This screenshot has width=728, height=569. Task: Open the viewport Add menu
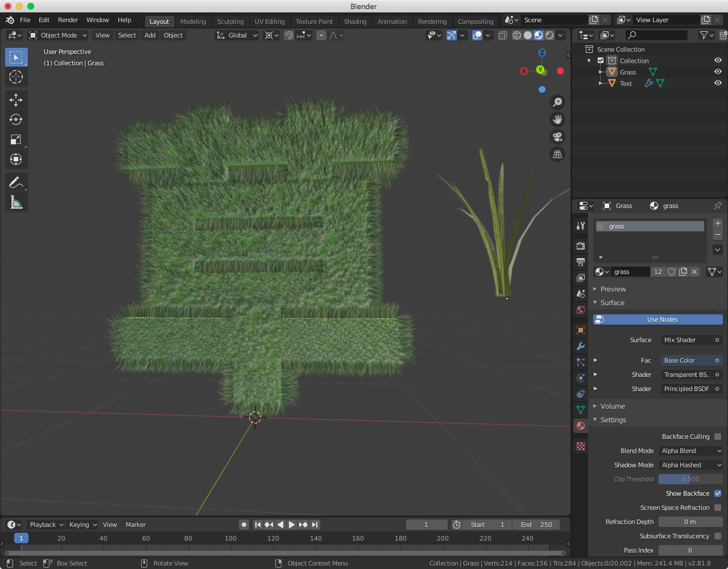pos(150,35)
